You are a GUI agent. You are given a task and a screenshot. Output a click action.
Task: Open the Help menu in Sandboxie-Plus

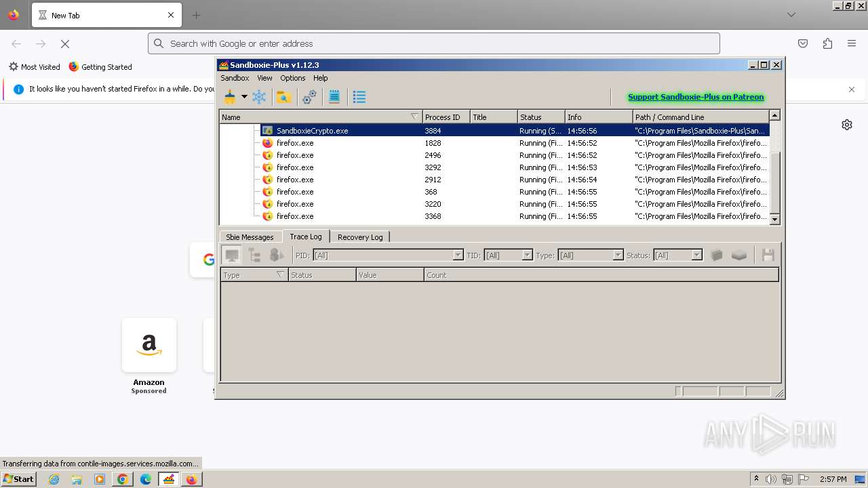[x=321, y=78]
